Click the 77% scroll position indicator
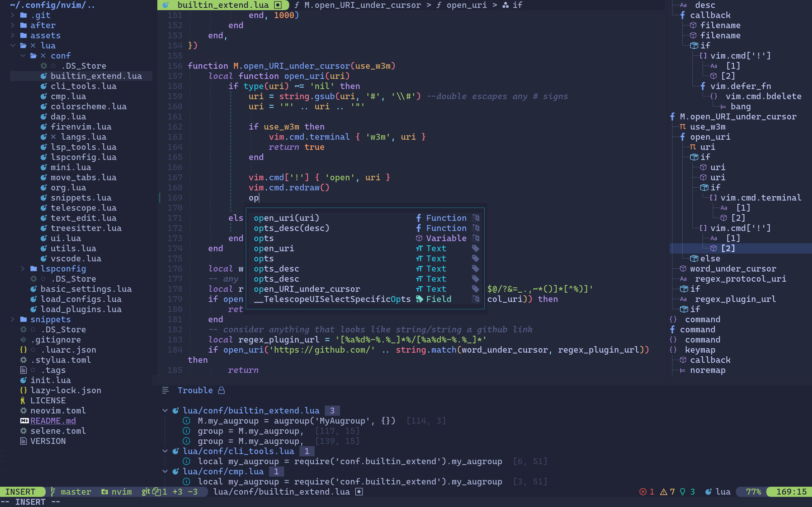812x507 pixels. 753,492
